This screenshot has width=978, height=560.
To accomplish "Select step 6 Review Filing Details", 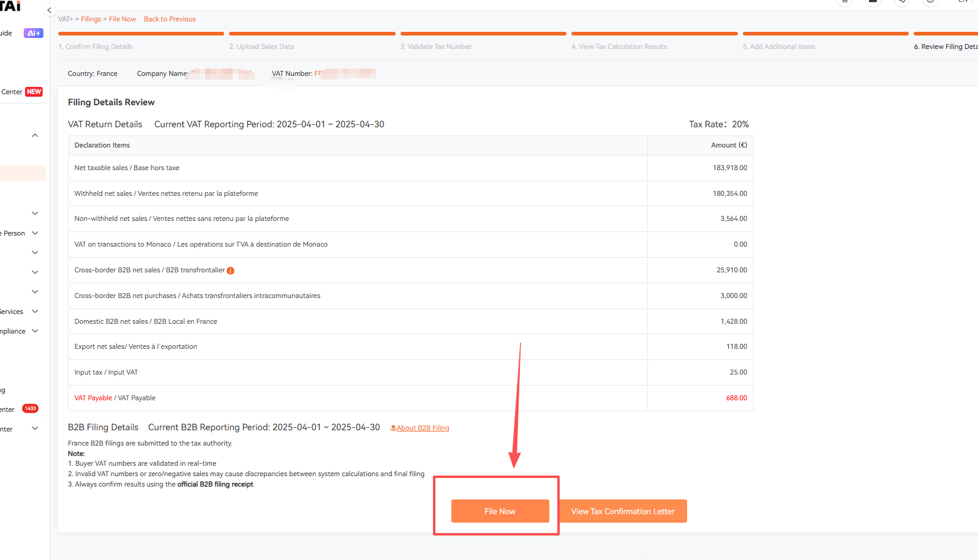I will coord(946,47).
